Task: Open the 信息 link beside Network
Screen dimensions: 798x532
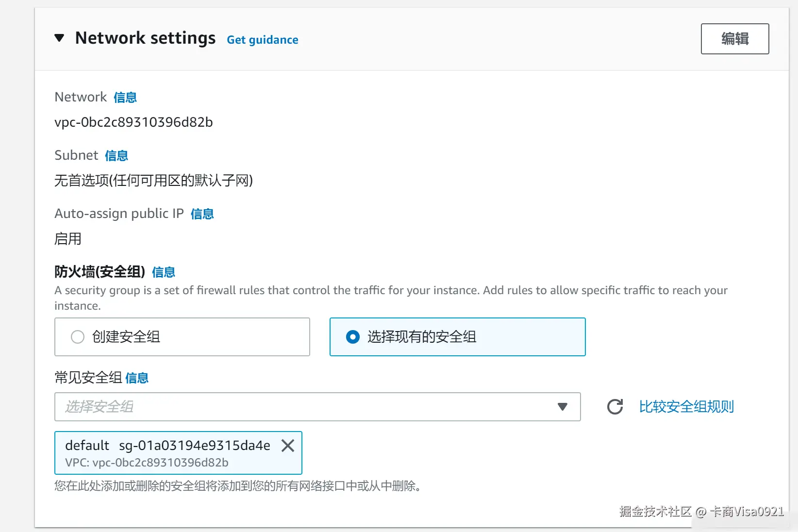Action: [125, 98]
